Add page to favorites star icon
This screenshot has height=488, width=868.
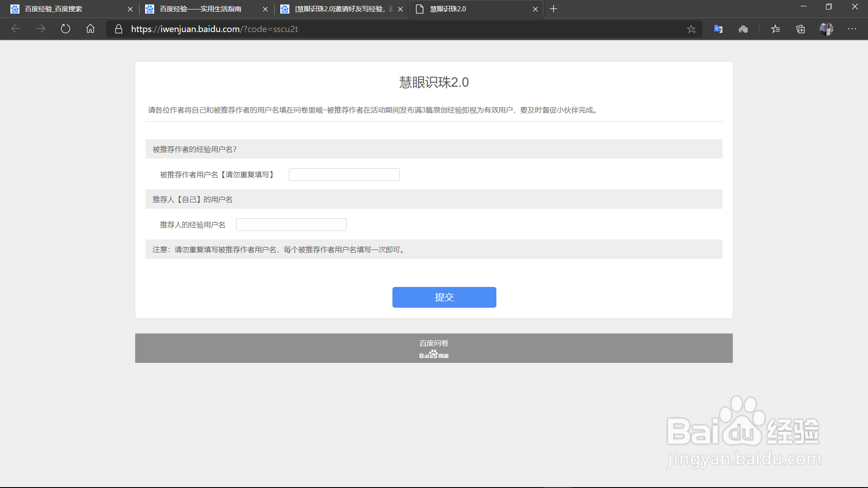[x=691, y=29]
